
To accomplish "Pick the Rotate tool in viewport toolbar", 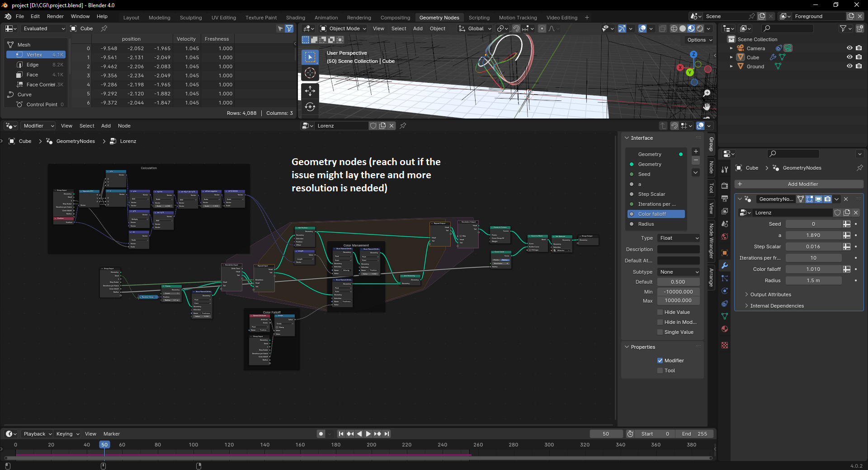I will click(x=310, y=107).
